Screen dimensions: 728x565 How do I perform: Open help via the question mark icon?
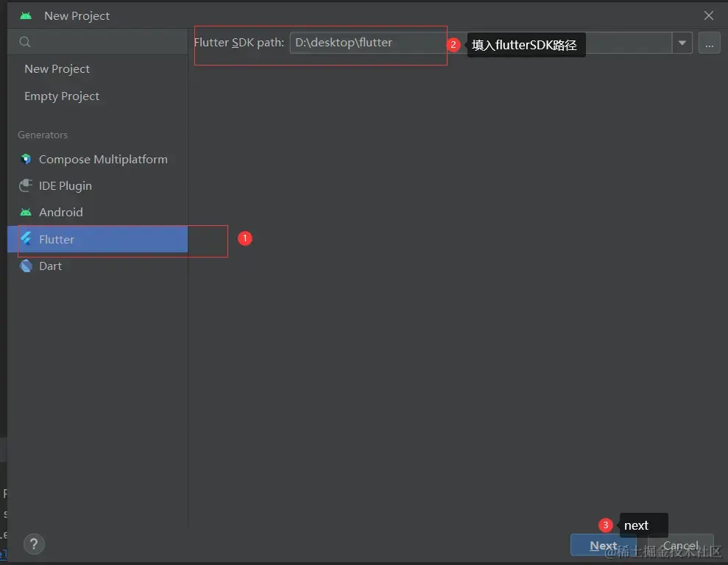34,544
